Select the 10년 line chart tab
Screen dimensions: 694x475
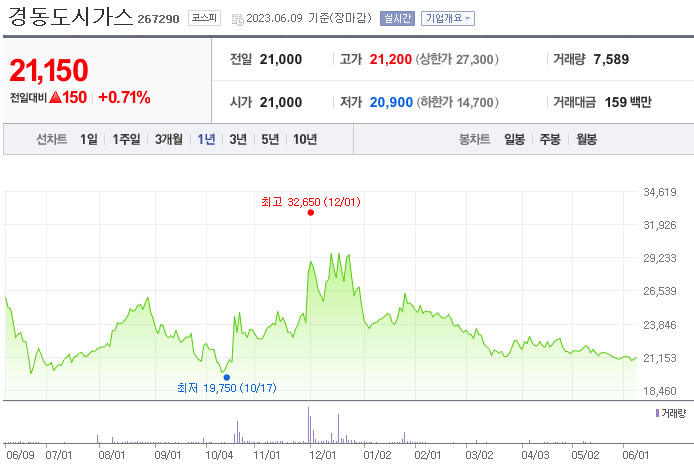coord(305,139)
